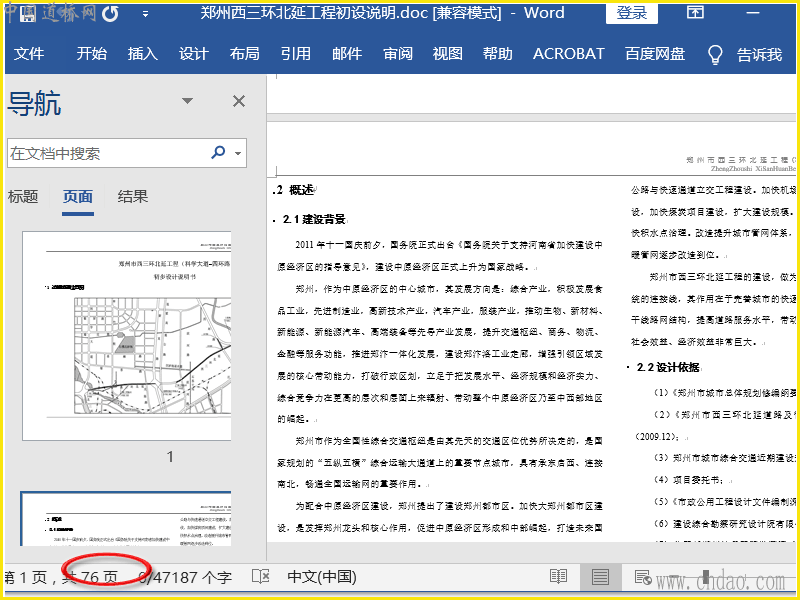Switch to the 视图 ribbon tab
800x600 pixels.
click(447, 54)
